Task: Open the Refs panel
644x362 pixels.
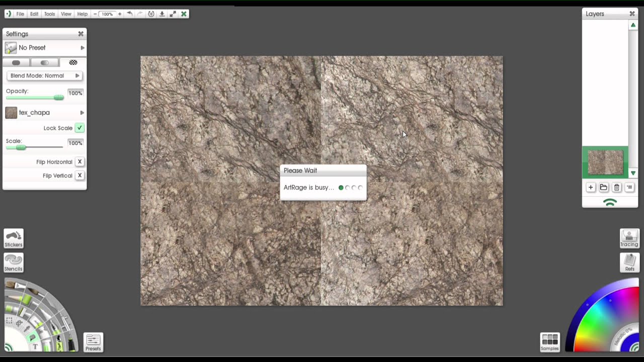Action: tap(629, 262)
